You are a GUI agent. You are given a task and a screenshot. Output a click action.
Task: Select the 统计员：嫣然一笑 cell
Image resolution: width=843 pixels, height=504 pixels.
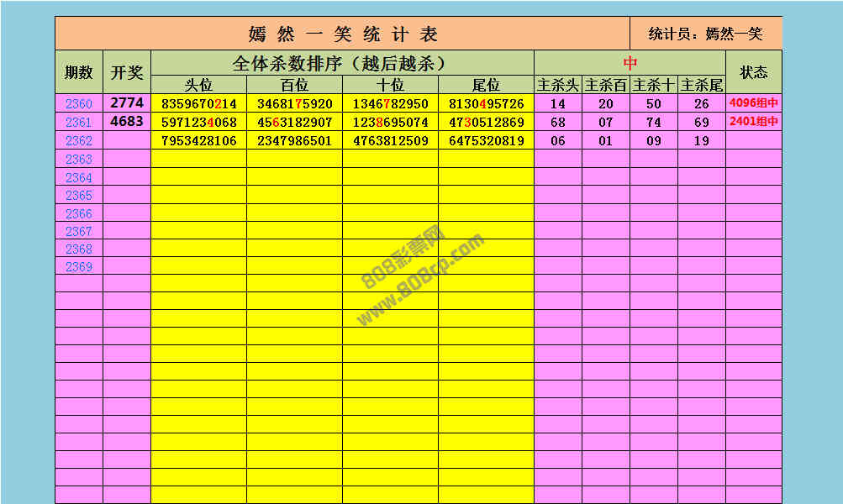705,34
